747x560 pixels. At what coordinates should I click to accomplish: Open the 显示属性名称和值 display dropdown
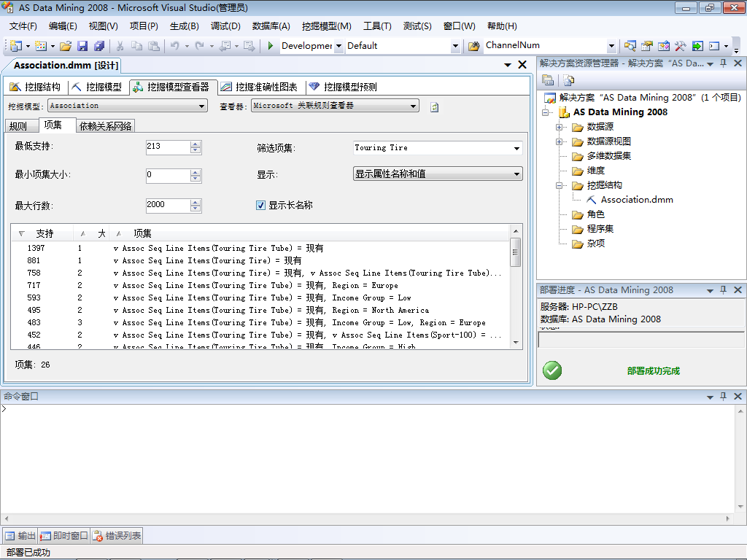[x=516, y=174]
